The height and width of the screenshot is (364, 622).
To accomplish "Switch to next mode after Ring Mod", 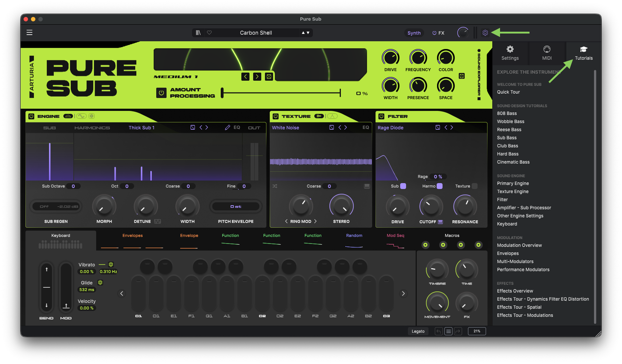I will click(x=315, y=221).
